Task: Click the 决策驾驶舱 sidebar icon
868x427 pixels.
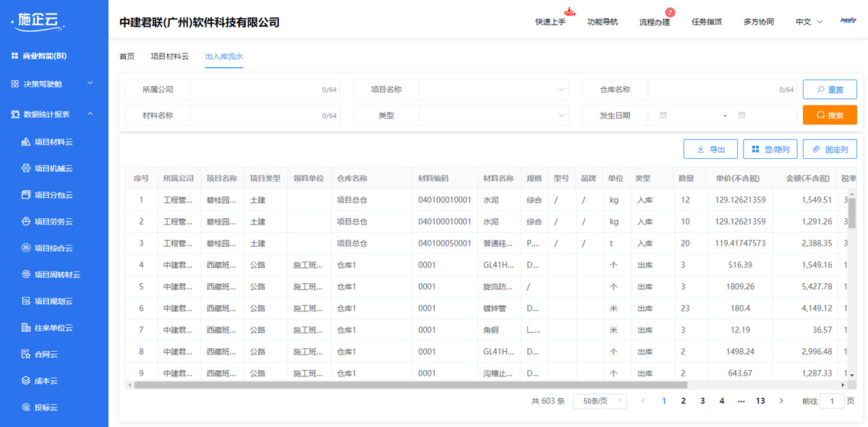Action: (x=14, y=84)
